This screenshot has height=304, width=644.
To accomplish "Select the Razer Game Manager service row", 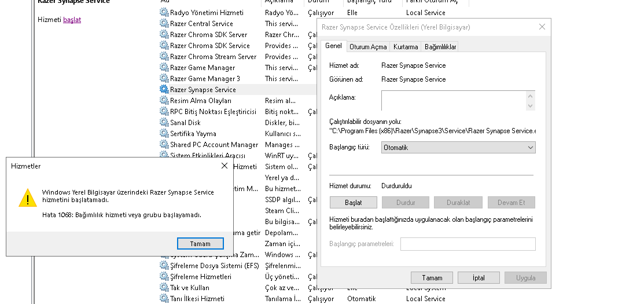I will [238, 67].
